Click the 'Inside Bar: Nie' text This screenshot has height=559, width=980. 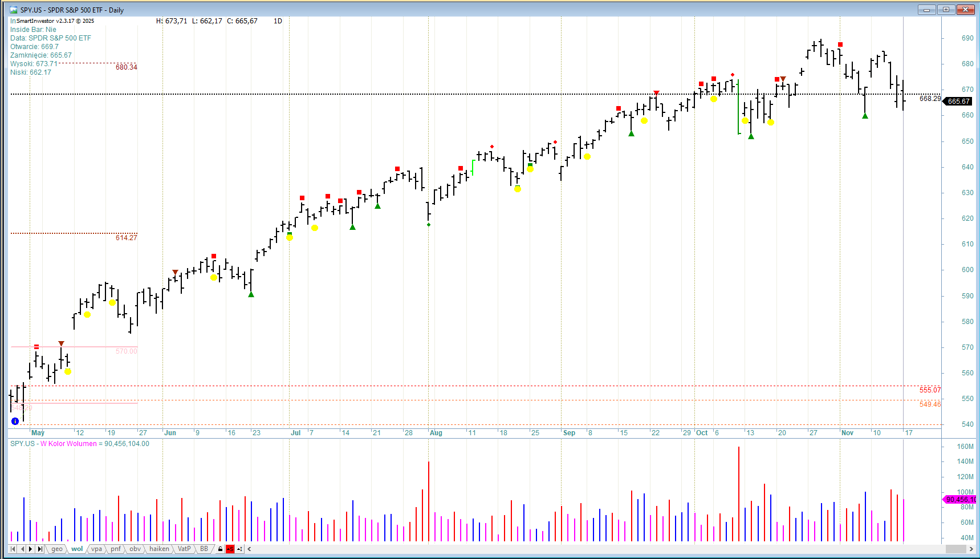pos(33,30)
